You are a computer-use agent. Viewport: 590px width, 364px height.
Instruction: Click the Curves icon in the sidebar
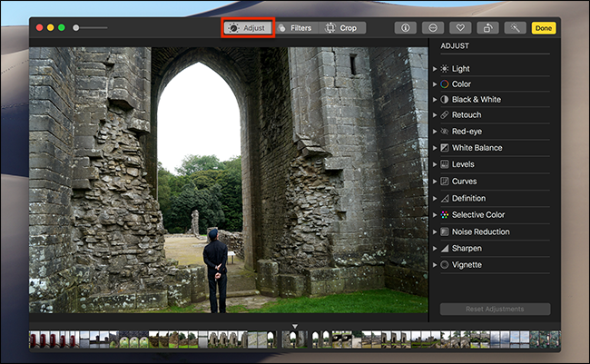[x=445, y=182]
